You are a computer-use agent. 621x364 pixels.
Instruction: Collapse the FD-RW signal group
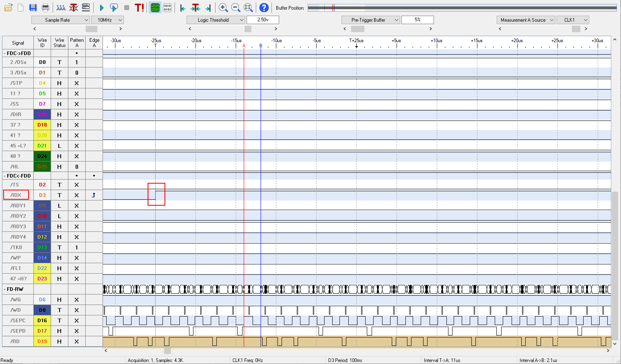click(5, 289)
